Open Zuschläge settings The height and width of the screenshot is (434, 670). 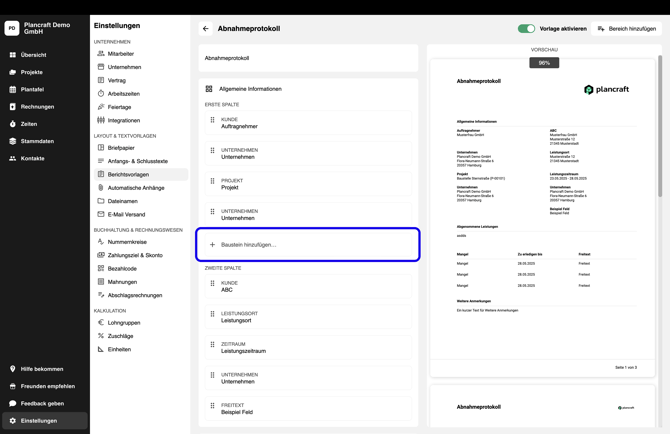(141, 336)
